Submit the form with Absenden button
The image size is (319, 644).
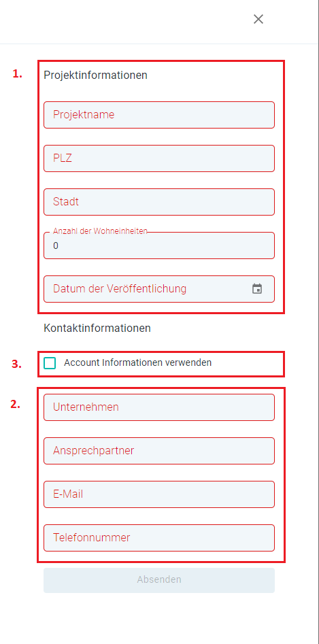click(159, 580)
